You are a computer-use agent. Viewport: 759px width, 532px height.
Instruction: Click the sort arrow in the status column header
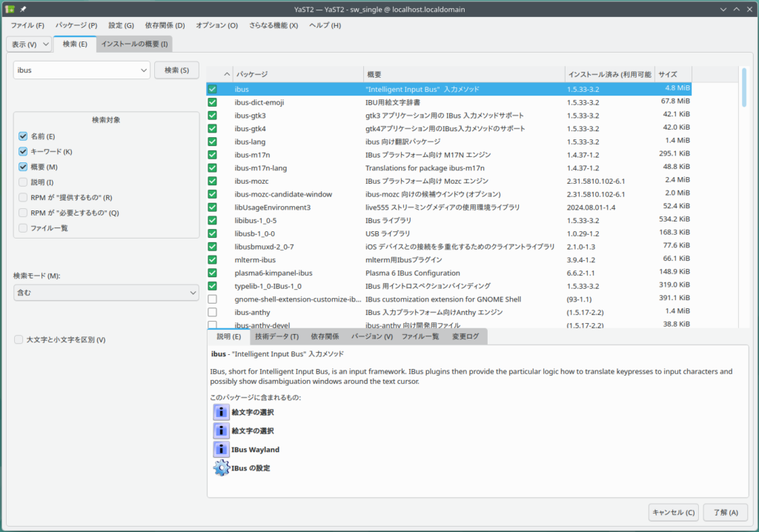[x=228, y=74]
